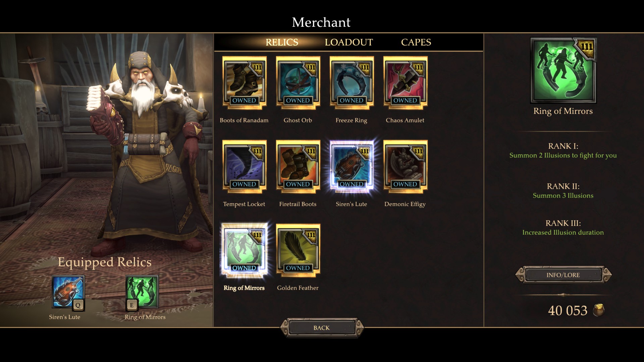The height and width of the screenshot is (362, 644).
Task: Choose the Freeze Ring relic
Action: [x=352, y=83]
